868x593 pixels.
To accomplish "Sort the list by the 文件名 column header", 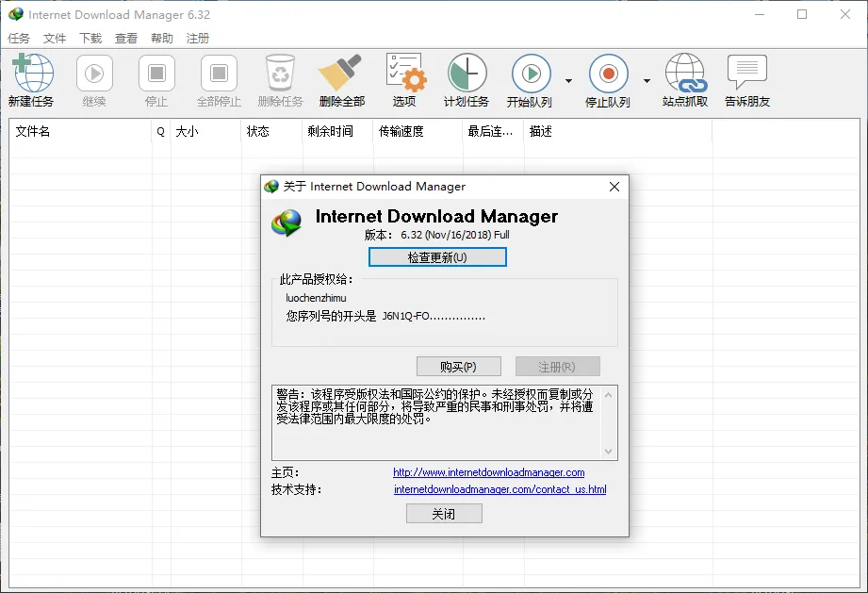I will (x=80, y=132).
